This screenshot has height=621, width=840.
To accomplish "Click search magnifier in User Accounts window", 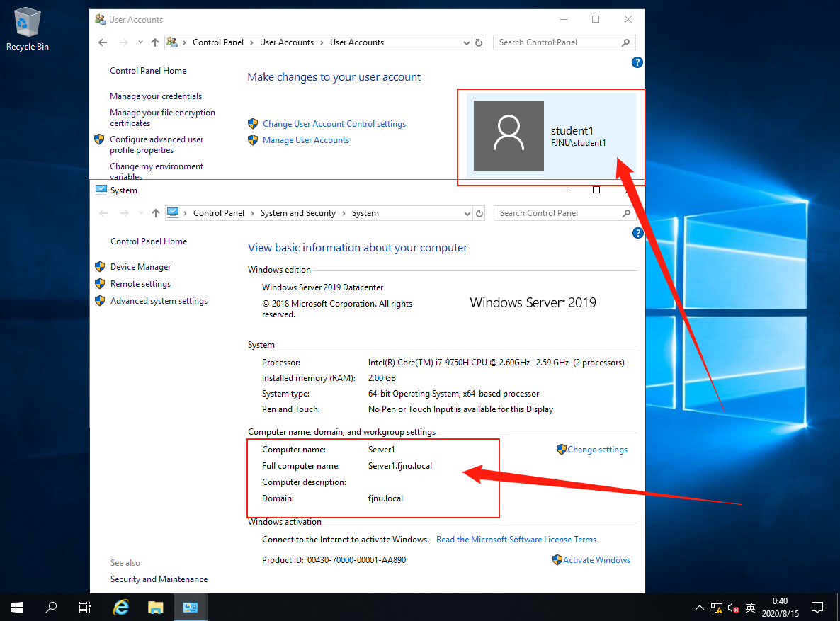I will pyautogui.click(x=625, y=42).
